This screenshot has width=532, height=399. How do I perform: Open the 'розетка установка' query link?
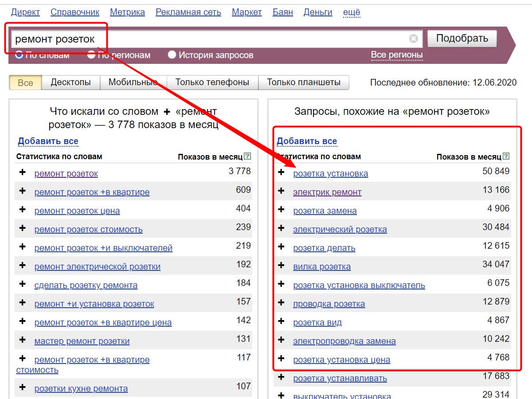tap(330, 173)
